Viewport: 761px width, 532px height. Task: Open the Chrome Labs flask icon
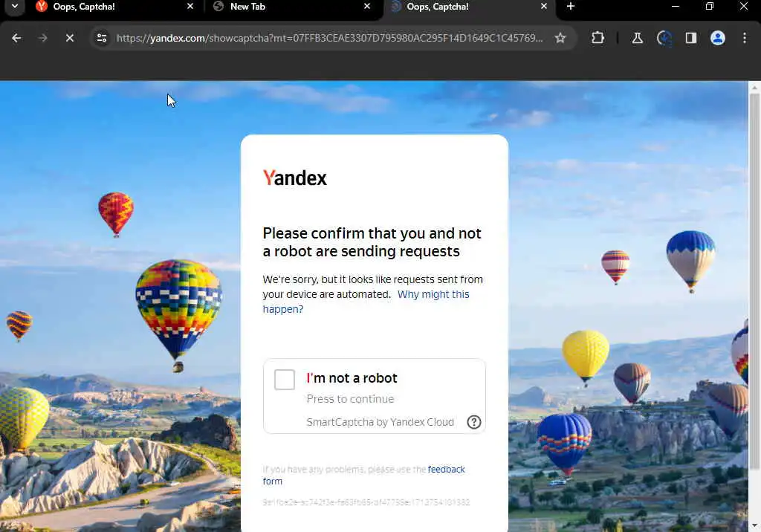[637, 38]
